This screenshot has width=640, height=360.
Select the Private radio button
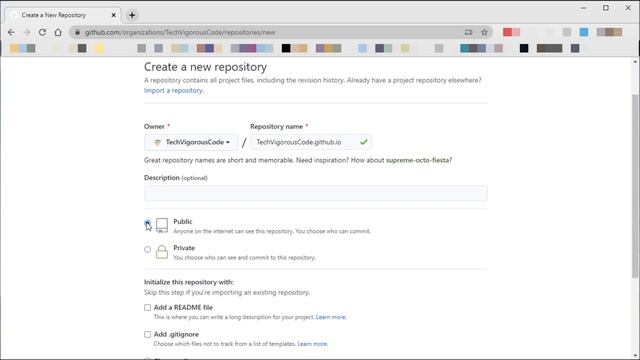(x=147, y=249)
